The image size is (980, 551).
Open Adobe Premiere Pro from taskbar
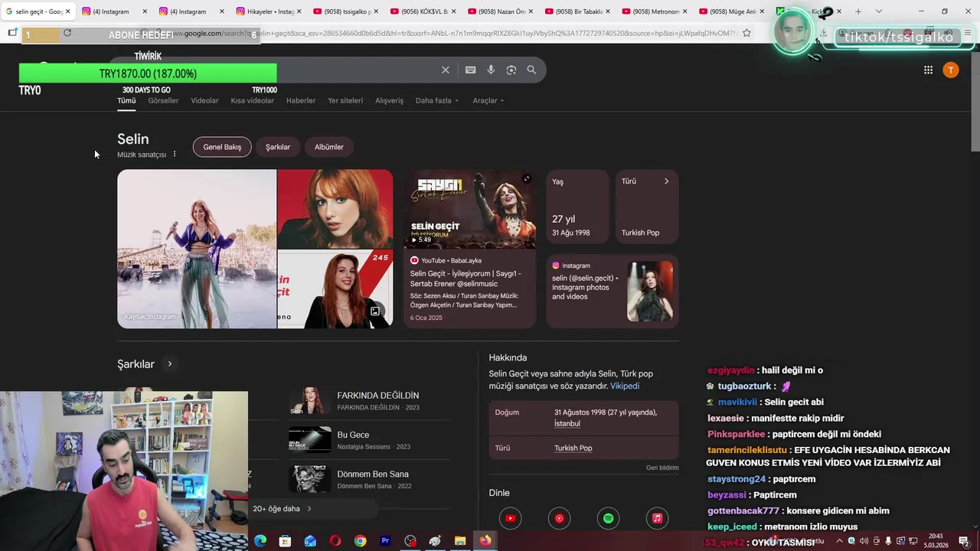coord(385,541)
